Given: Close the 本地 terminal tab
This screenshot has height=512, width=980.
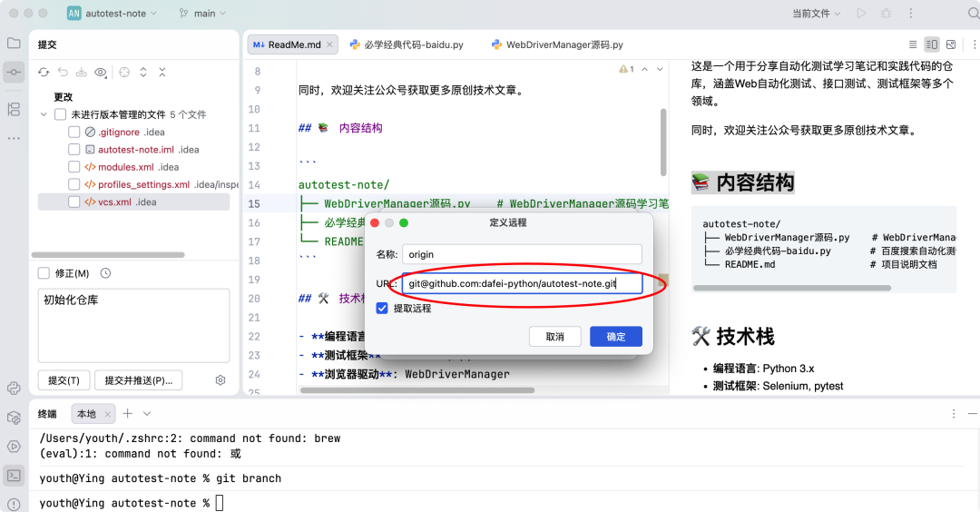Looking at the screenshot, I should (x=107, y=414).
